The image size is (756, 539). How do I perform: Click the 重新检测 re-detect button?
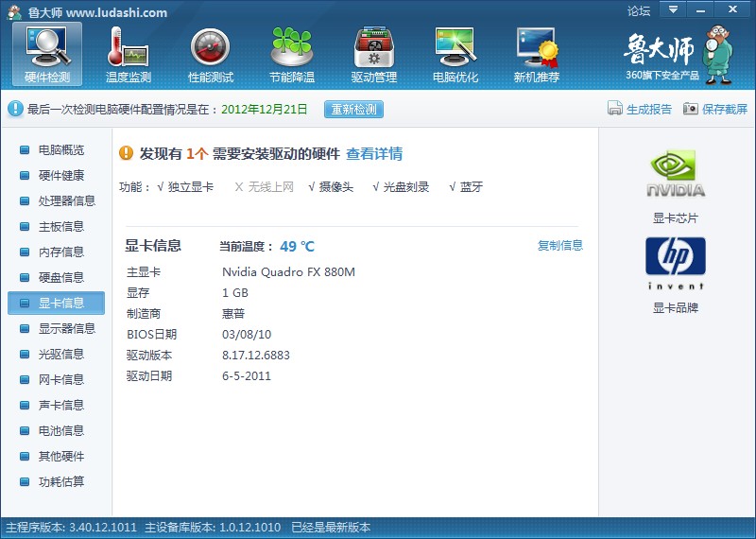click(x=353, y=109)
